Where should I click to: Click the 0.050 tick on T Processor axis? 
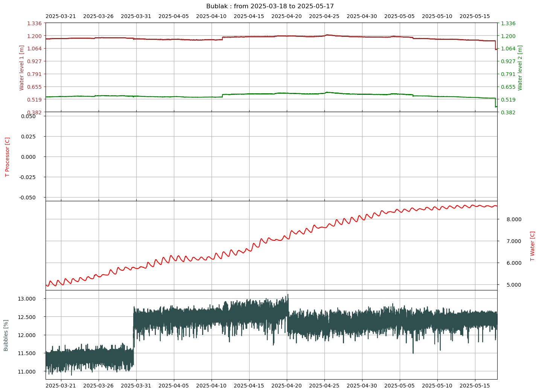pos(28,116)
